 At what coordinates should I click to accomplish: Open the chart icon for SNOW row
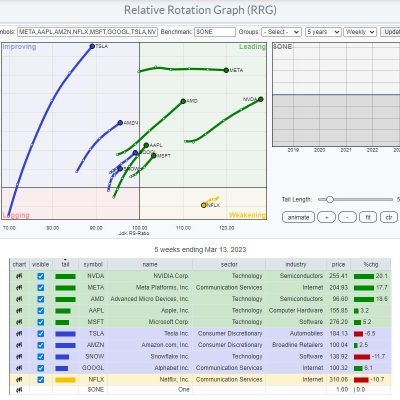(x=19, y=357)
